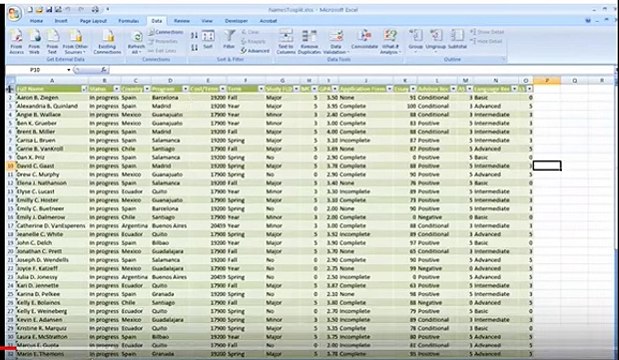Switch to the Acrobat tab

click(x=268, y=21)
